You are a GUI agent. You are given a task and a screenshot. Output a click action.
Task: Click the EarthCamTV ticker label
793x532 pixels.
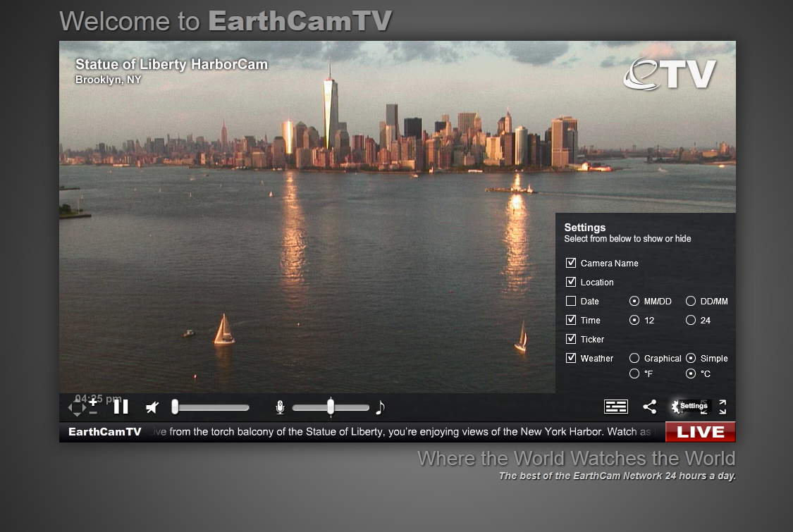(105, 432)
